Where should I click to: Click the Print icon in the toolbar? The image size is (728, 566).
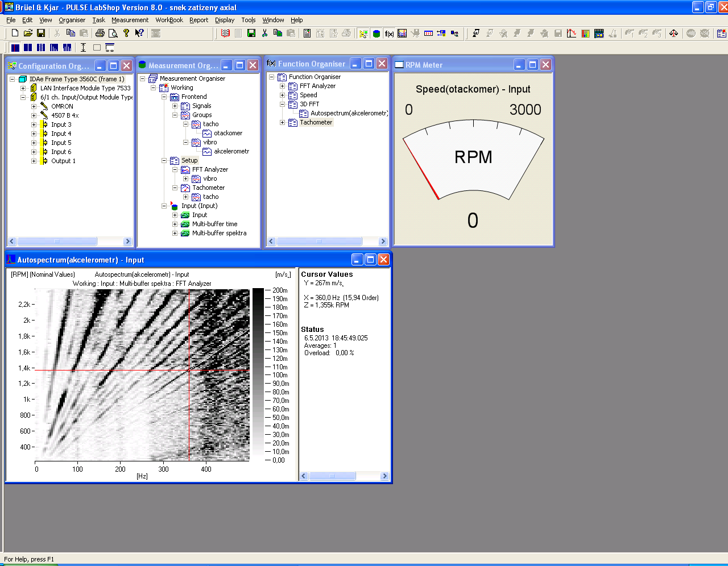[x=100, y=33]
